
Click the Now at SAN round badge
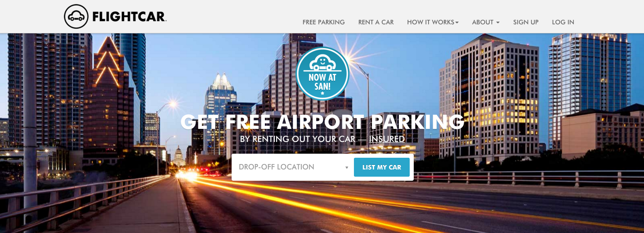pos(322,73)
